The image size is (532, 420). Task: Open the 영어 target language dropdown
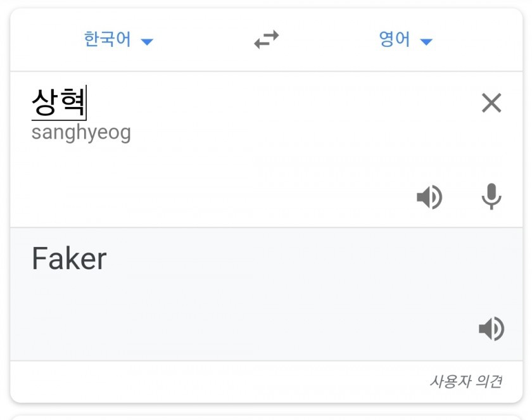click(395, 40)
